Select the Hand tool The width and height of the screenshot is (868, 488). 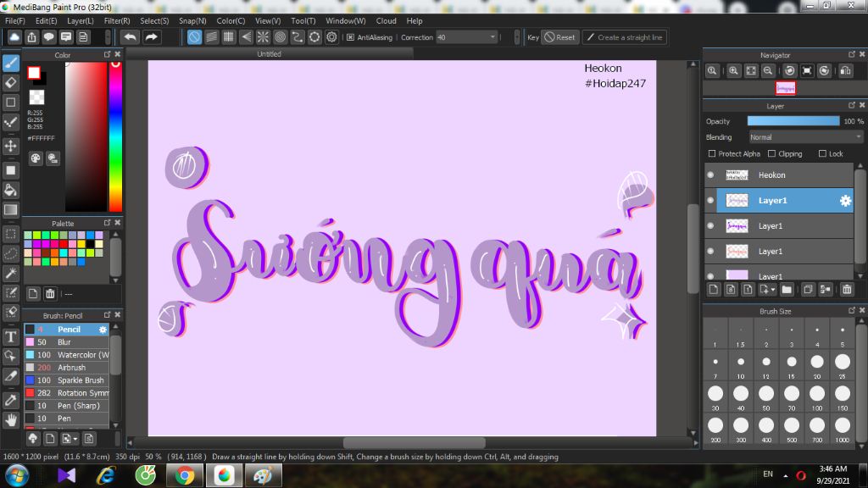10,420
